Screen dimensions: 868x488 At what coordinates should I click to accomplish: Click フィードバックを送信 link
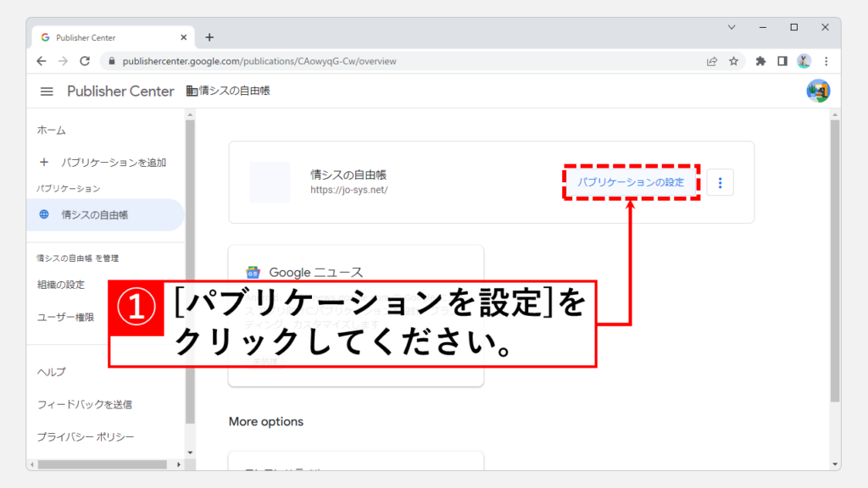(84, 404)
